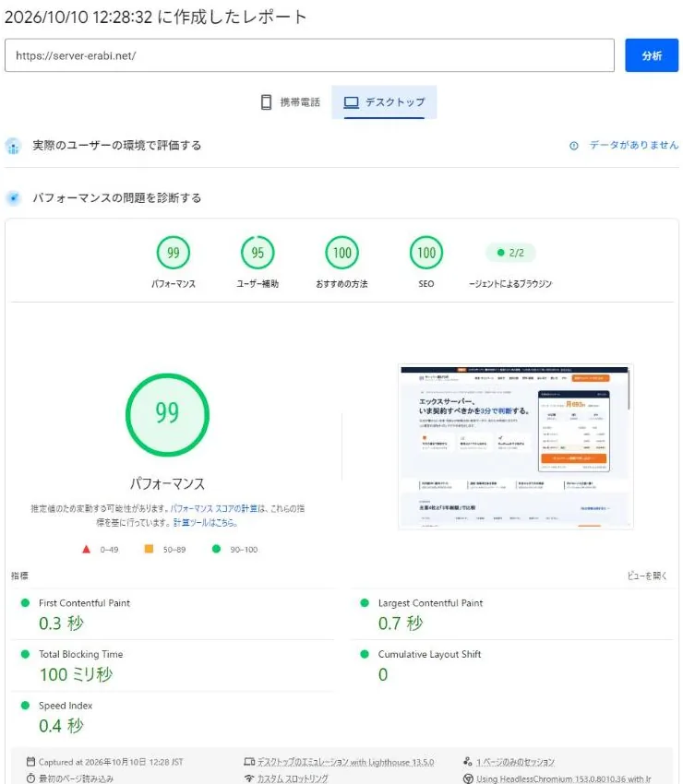Click the Total Blocking Time metric label
This screenshot has width=683, height=784.
pyautogui.click(x=80, y=654)
